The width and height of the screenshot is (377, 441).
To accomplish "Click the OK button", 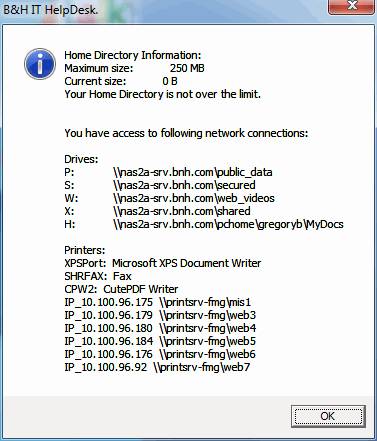I will tap(328, 416).
